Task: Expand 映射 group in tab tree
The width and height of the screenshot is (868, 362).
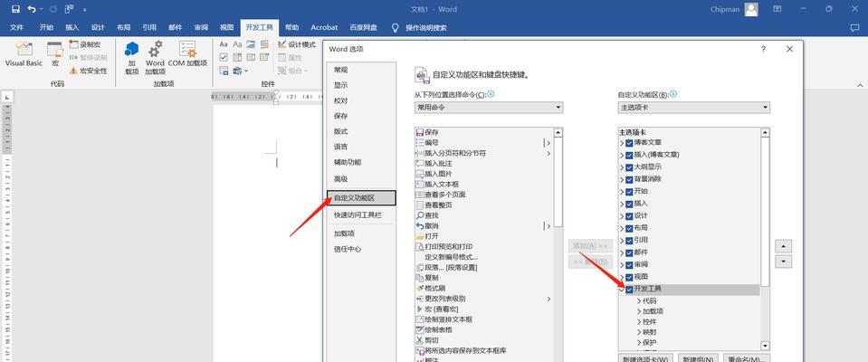Action: (639, 332)
